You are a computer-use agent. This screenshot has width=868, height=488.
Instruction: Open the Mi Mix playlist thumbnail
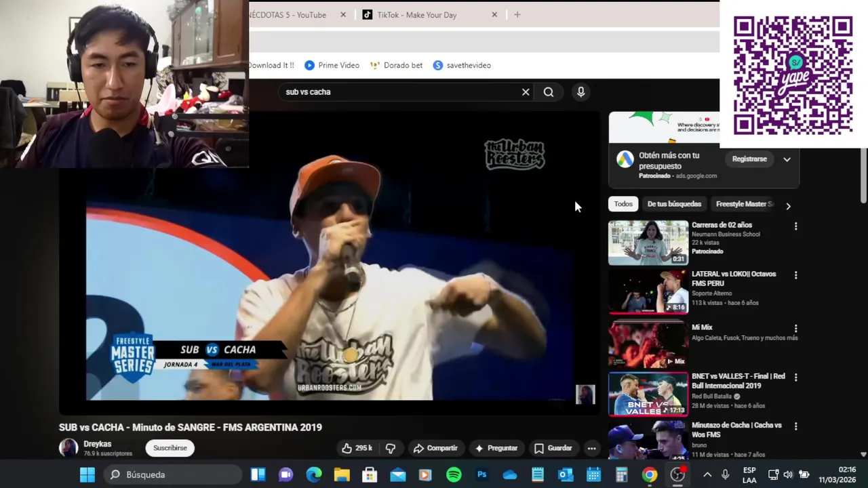648,344
